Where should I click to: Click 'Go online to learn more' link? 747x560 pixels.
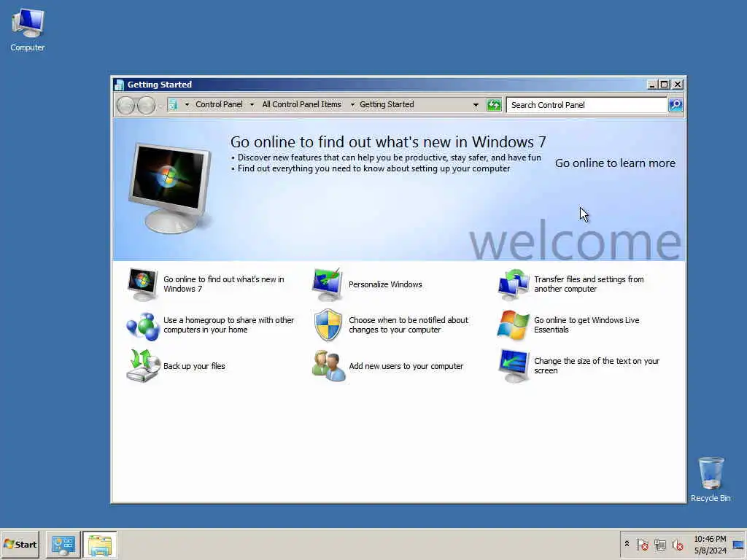[615, 163]
